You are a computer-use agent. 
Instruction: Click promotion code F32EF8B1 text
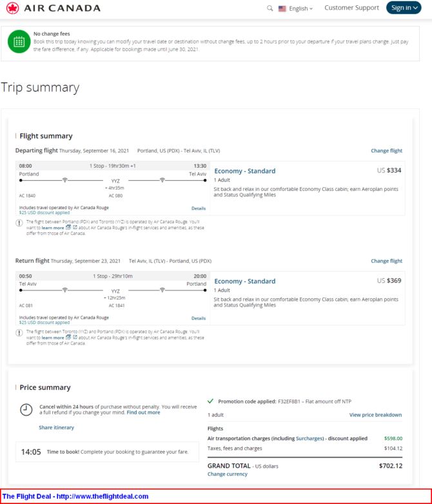click(289, 401)
